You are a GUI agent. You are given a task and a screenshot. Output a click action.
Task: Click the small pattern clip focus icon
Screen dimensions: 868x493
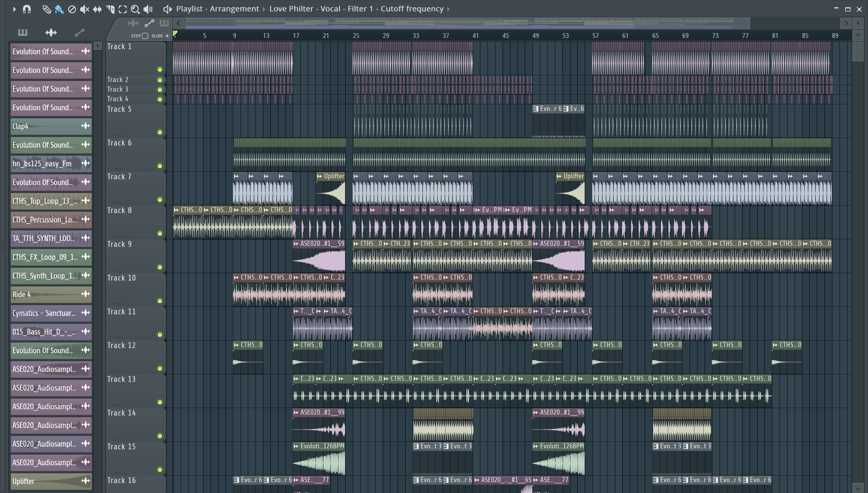click(164, 23)
